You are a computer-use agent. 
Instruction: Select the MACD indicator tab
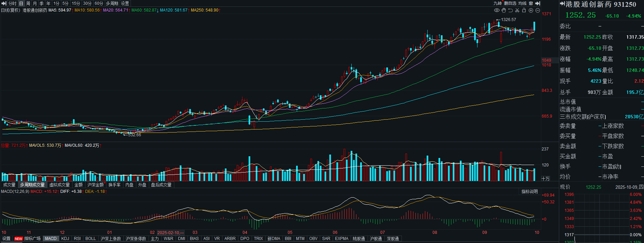coord(51,239)
